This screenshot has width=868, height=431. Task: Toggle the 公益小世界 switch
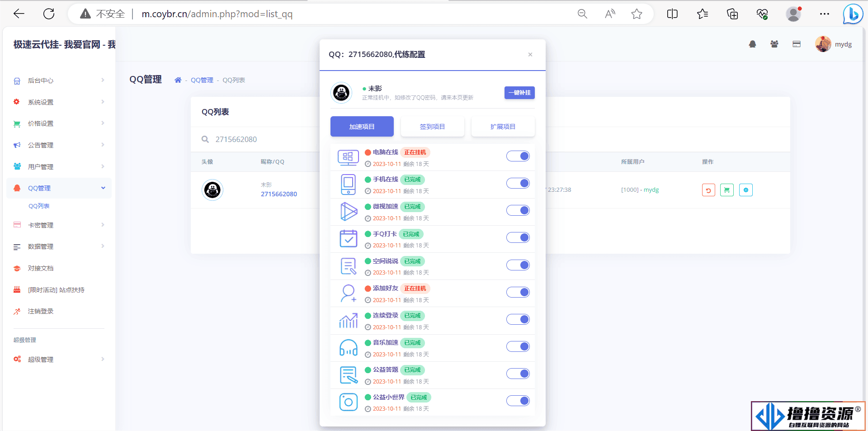tap(518, 401)
